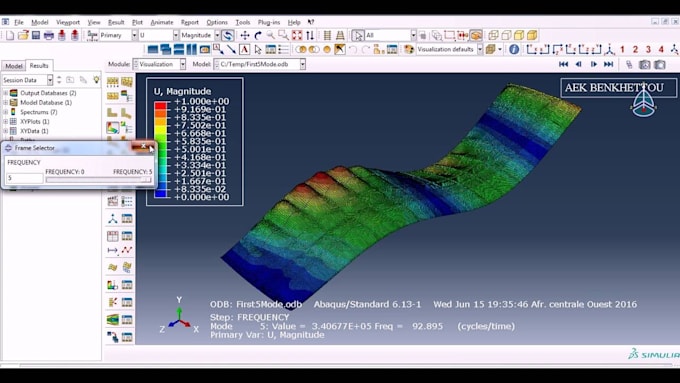Open the File menu
680x383 pixels.
pyautogui.click(x=19, y=22)
